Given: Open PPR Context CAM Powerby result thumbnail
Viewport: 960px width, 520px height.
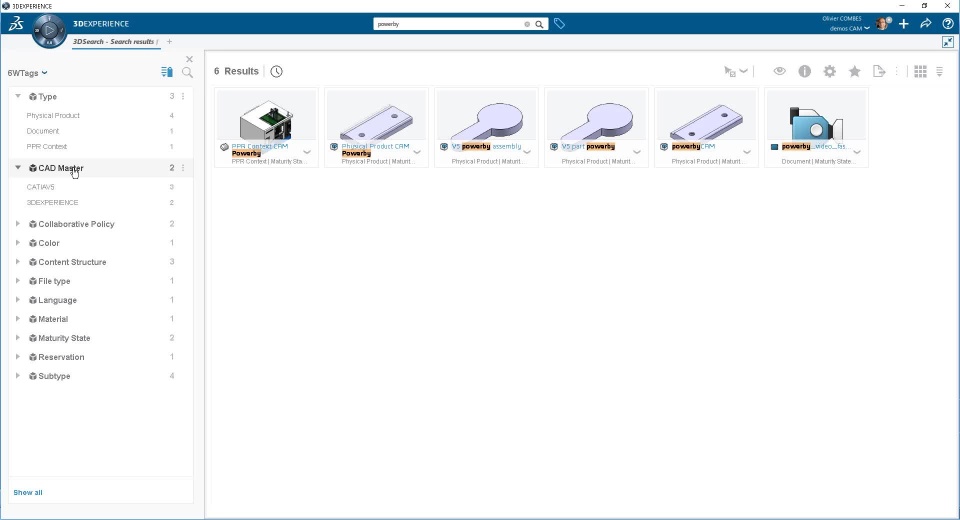Looking at the screenshot, I should 266,116.
